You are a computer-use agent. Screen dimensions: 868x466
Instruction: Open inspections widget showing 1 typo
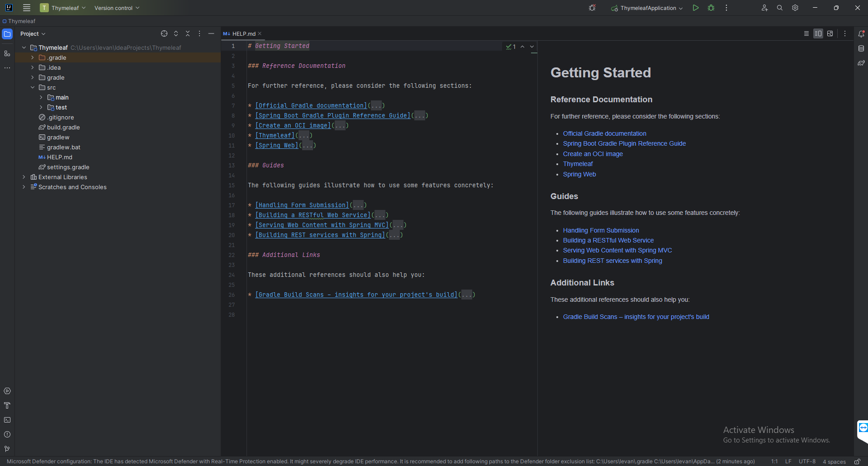pyautogui.click(x=511, y=47)
